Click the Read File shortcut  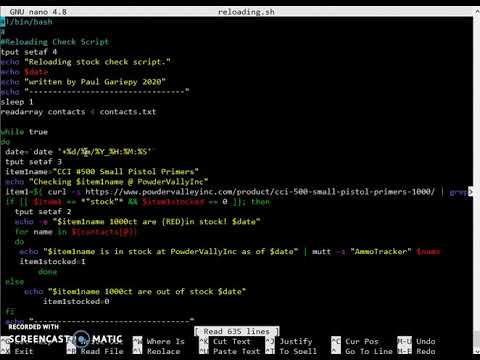point(95,351)
